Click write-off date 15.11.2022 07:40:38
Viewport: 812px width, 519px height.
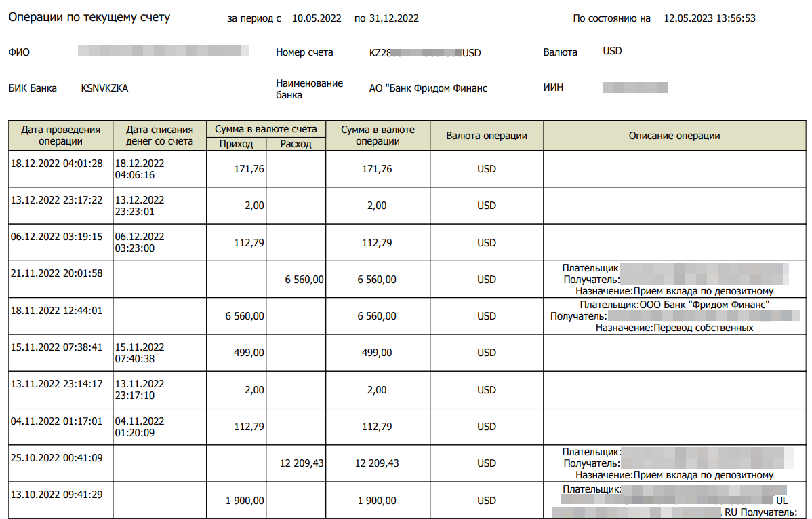tap(140, 353)
